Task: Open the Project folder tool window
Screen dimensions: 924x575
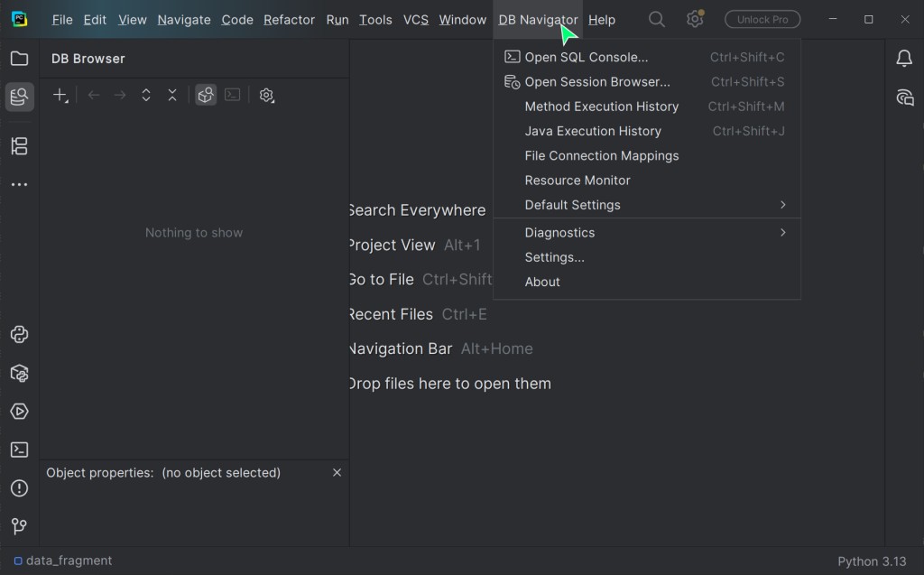Action: coord(19,59)
